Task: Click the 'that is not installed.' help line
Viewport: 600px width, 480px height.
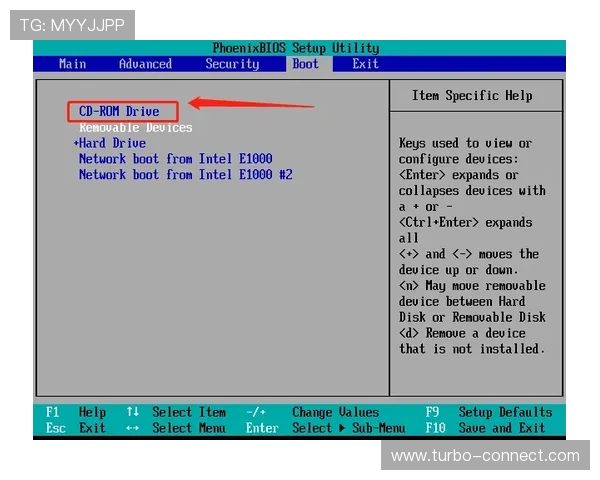Action: click(472, 349)
